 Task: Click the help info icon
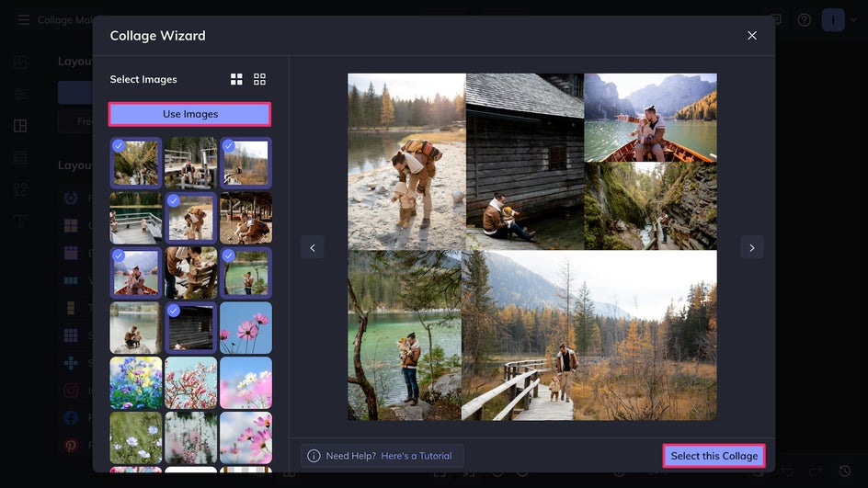(314, 456)
